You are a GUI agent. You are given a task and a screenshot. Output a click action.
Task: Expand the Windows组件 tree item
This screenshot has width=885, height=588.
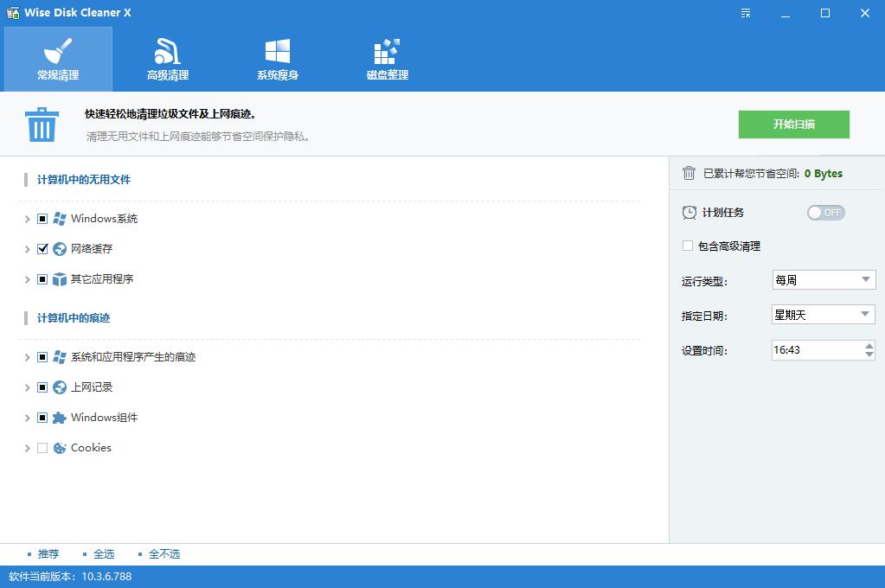coord(27,418)
